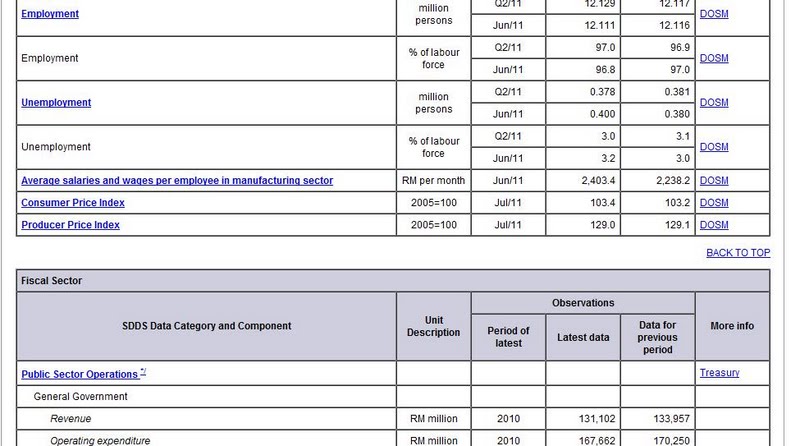Select the Consumer Price Index value 103.4
The height and width of the screenshot is (446, 800).
pos(603,203)
